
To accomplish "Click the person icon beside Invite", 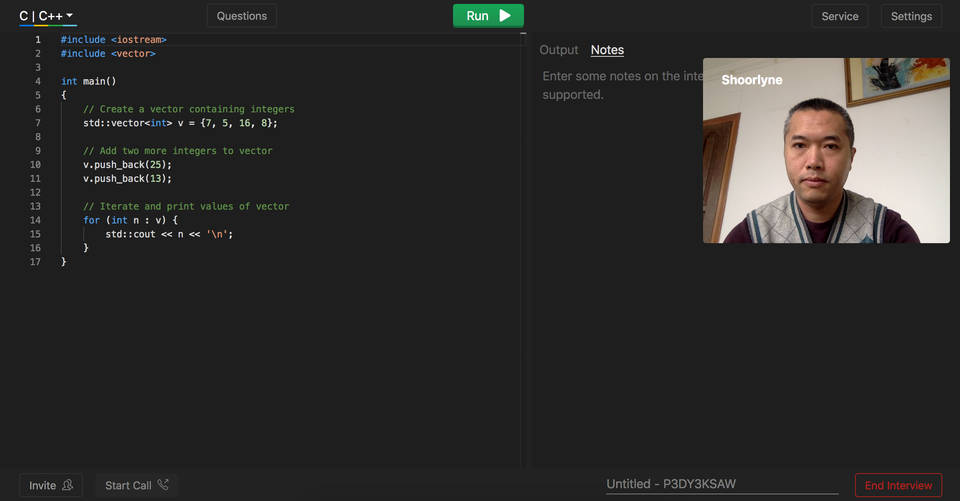I will (68, 485).
